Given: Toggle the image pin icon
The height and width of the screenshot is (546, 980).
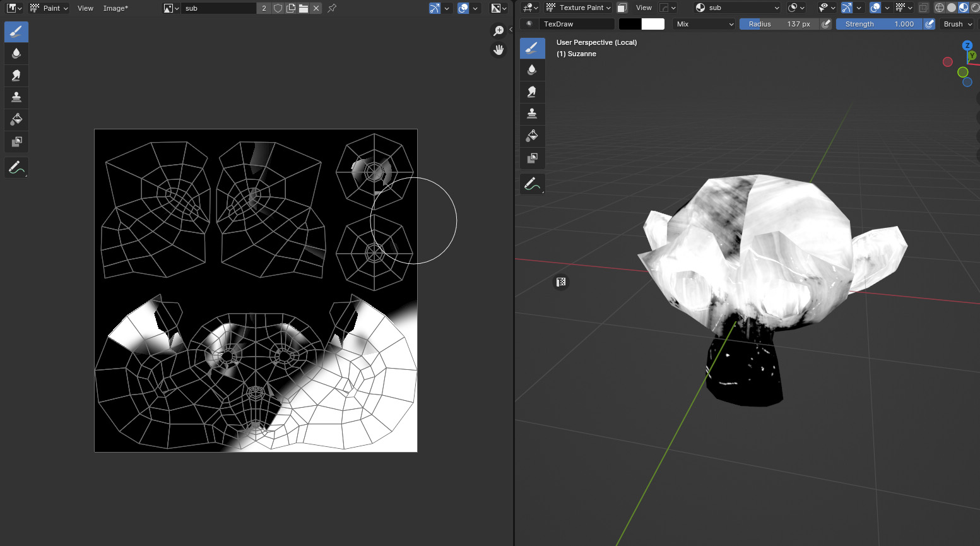Looking at the screenshot, I should [332, 8].
